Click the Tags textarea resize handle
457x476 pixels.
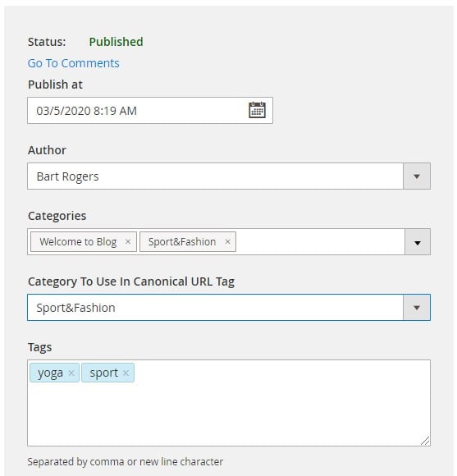coord(425,441)
